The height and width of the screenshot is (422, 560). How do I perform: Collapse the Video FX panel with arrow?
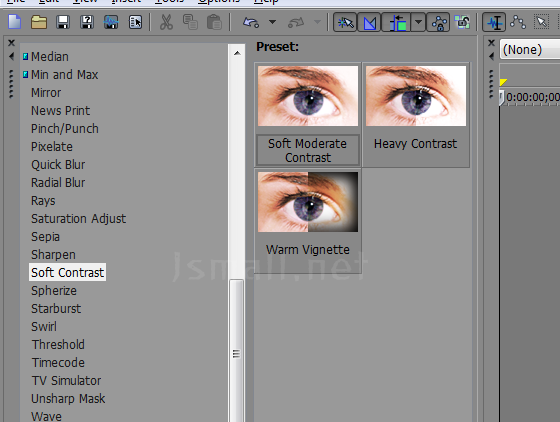coord(11,56)
